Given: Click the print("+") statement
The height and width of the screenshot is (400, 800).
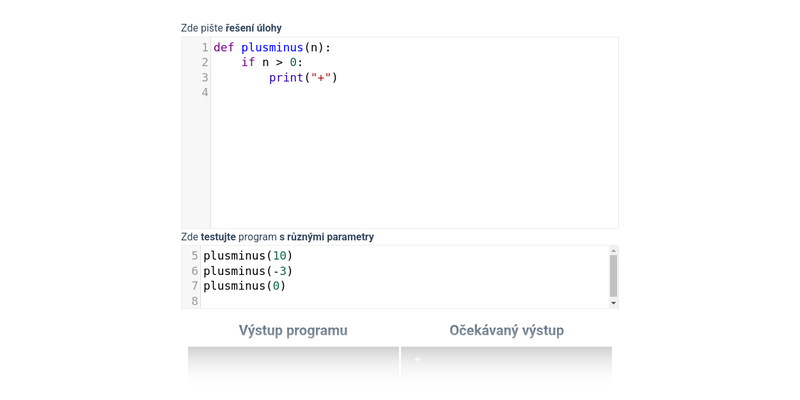Looking at the screenshot, I should (303, 77).
